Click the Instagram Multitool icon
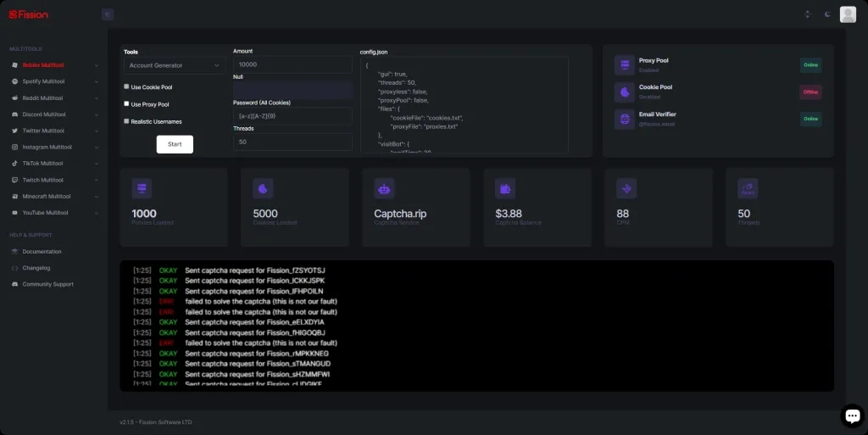This screenshot has width=868, height=435. coord(15,148)
